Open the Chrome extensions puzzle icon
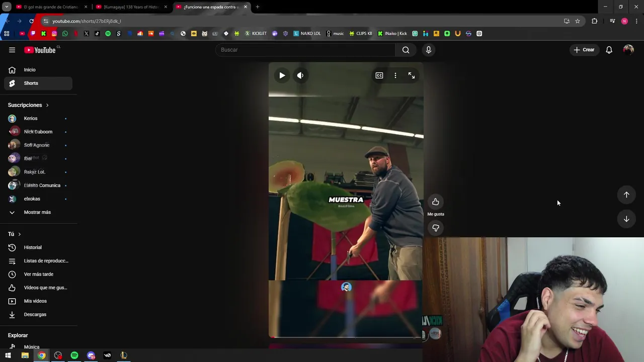 pyautogui.click(x=595, y=21)
